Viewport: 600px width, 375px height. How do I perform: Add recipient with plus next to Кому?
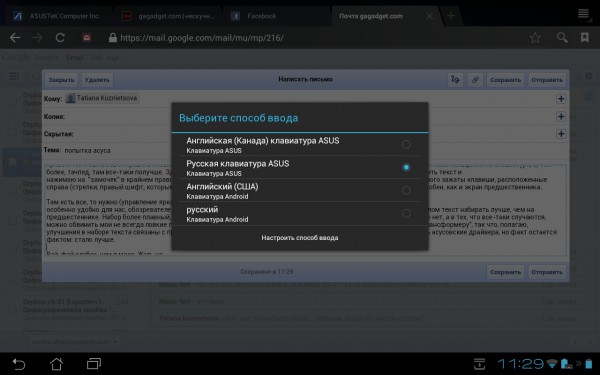coord(561,99)
